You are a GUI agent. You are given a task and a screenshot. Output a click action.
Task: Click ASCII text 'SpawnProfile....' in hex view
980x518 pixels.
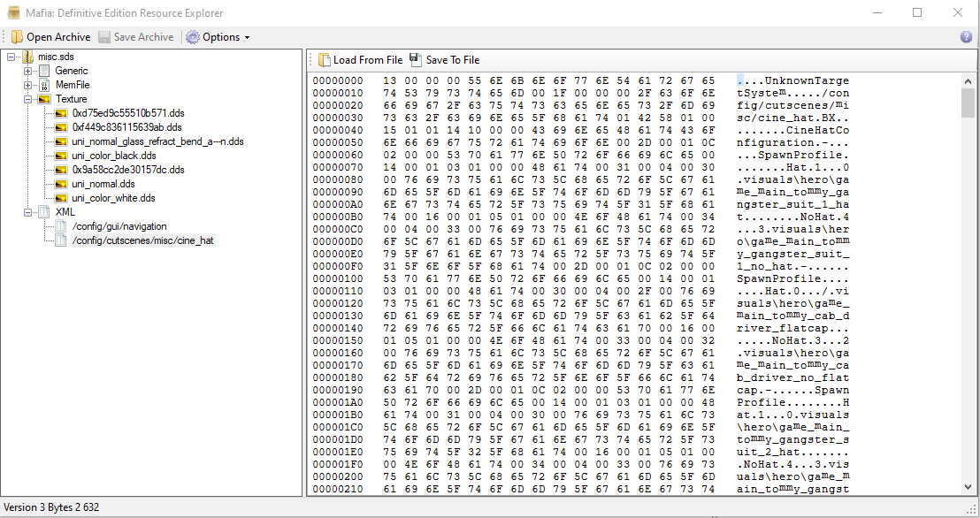(x=792, y=278)
